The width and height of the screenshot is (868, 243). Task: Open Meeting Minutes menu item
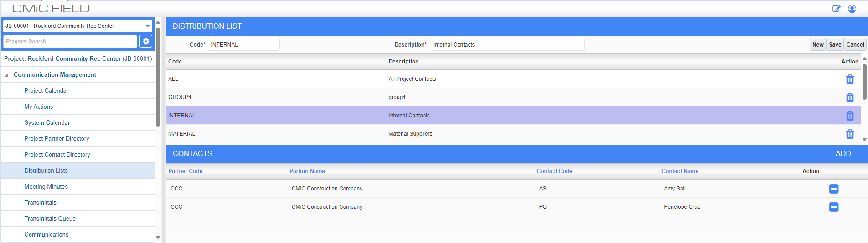[x=46, y=186]
